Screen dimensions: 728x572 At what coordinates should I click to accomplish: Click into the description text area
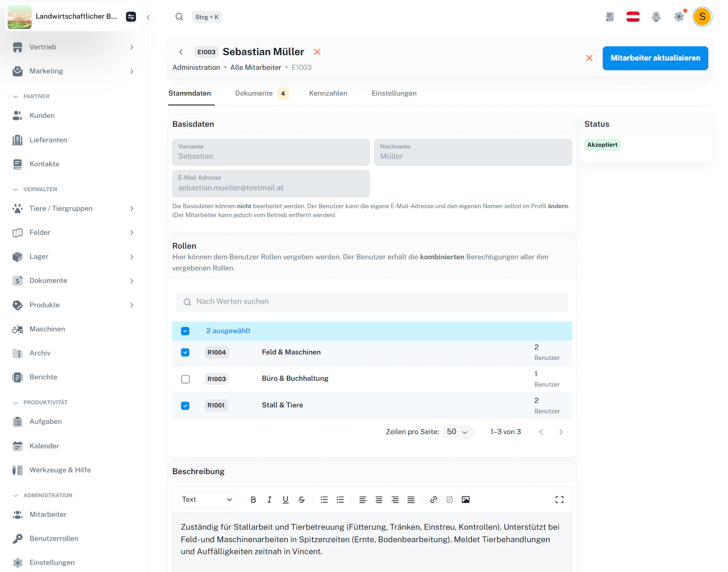tap(372, 543)
